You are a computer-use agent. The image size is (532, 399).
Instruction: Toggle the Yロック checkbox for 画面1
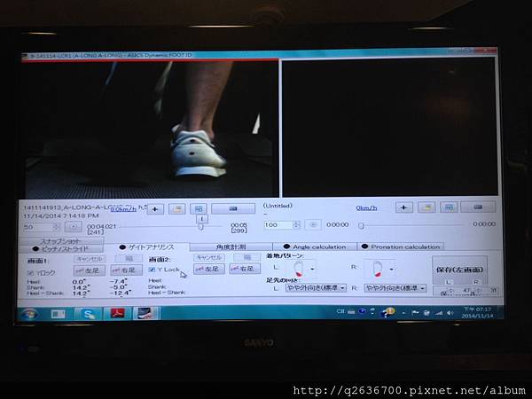click(30, 273)
